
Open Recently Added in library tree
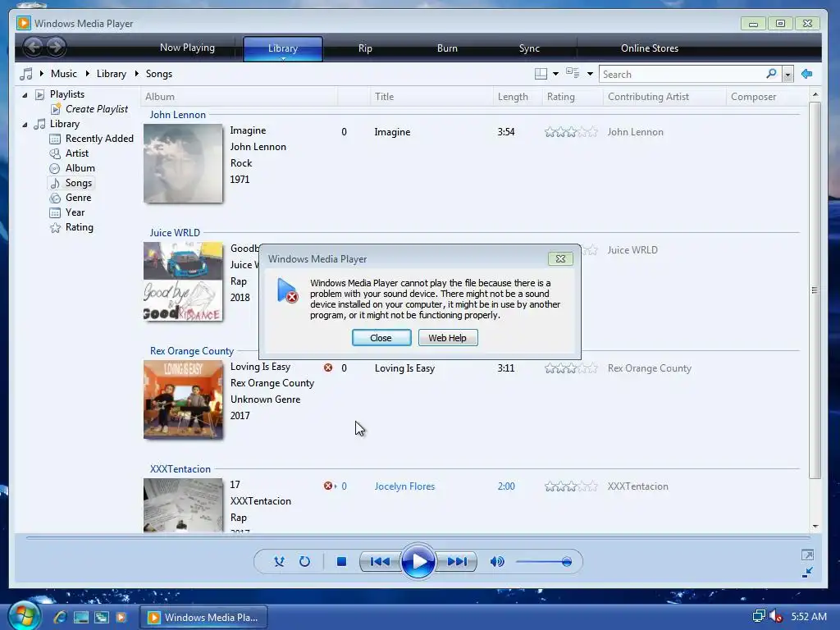[x=99, y=139]
